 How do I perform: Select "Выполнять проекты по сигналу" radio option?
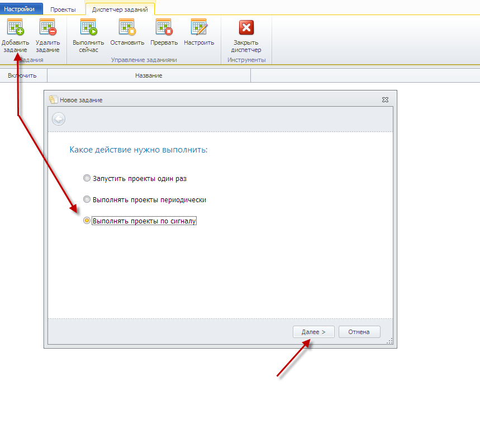click(87, 220)
